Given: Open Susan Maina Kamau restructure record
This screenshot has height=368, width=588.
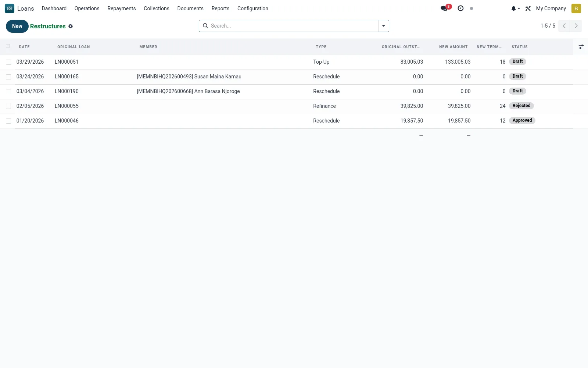Looking at the screenshot, I should tap(189, 77).
